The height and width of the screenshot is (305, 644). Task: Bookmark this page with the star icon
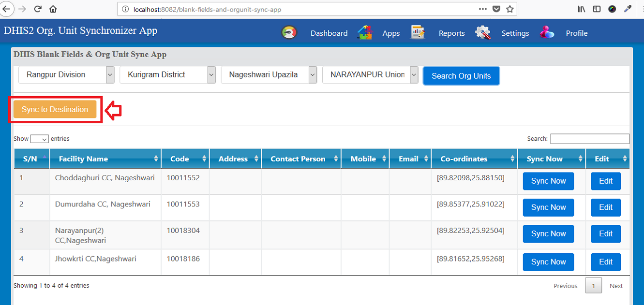click(x=509, y=9)
